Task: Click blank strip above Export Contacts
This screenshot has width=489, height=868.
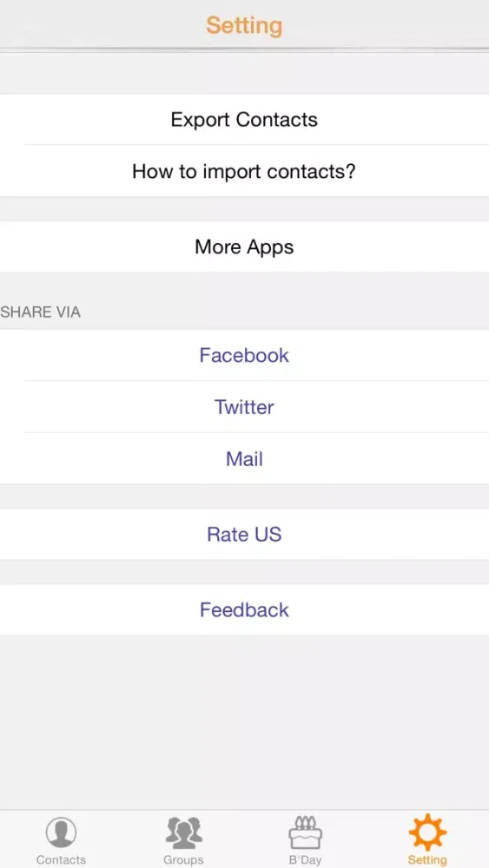Action: tap(244, 73)
